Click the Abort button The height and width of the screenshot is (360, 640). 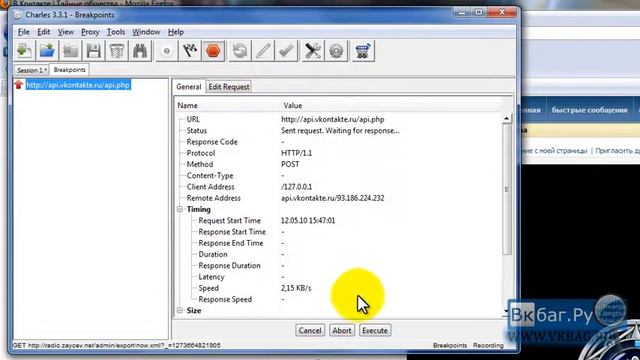[x=341, y=330]
